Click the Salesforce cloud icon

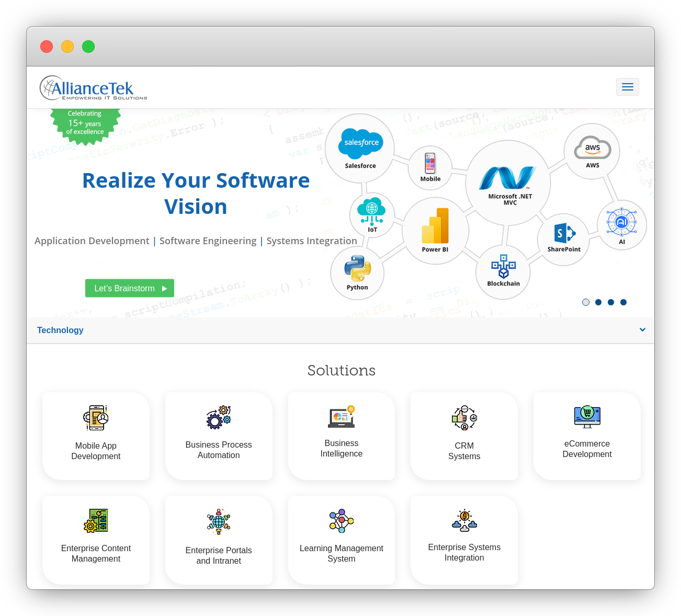360,143
